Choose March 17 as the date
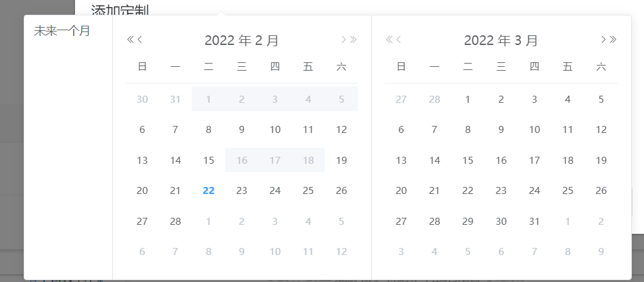Image resolution: width=644 pixels, height=282 pixels. click(534, 161)
